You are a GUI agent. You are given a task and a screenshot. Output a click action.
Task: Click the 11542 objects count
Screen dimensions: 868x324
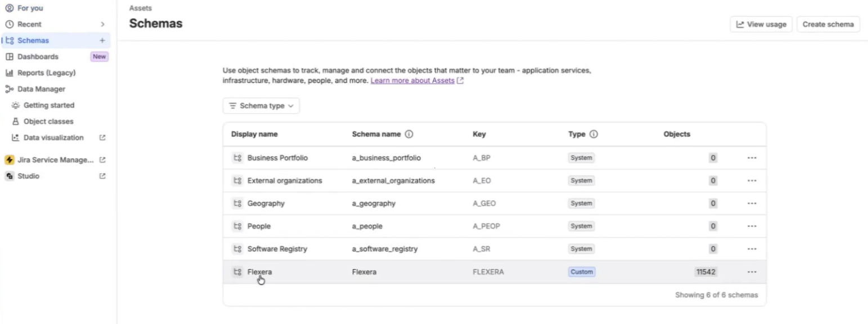point(705,272)
